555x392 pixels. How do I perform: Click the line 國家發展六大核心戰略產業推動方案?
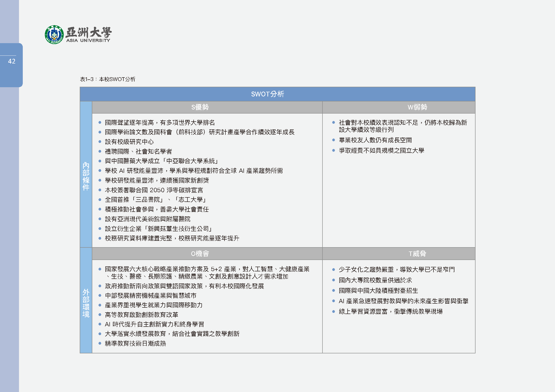207,273
